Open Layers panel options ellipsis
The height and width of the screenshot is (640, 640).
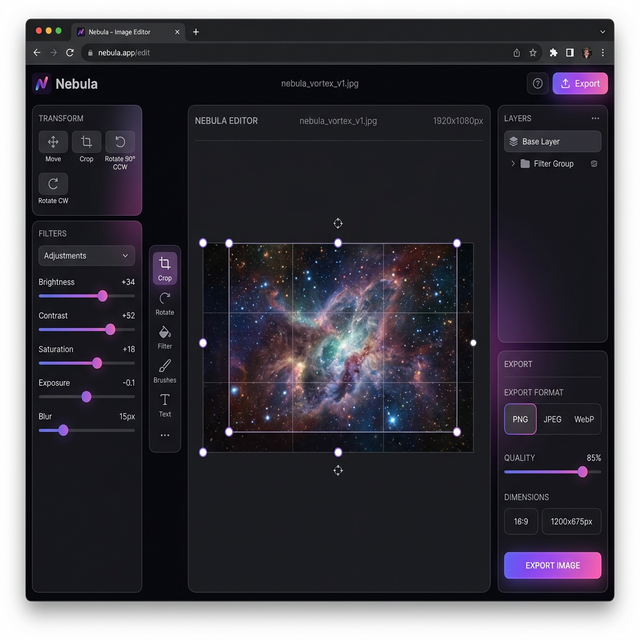click(x=596, y=118)
